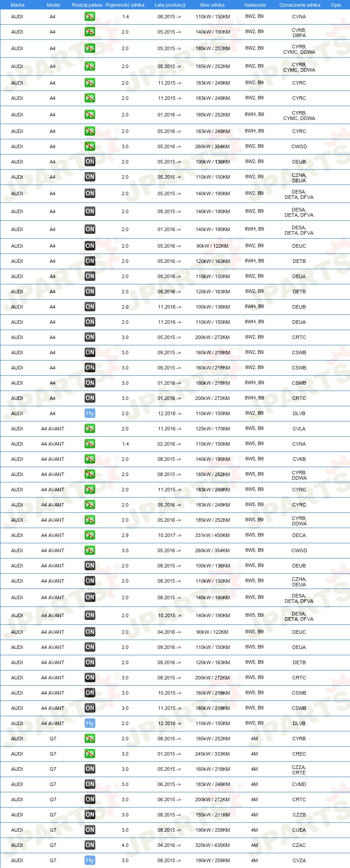Viewport: 350px width, 868px height.
Task: Click petrol icon in A4 CVKB, DBPA row
Action: click(x=90, y=32)
